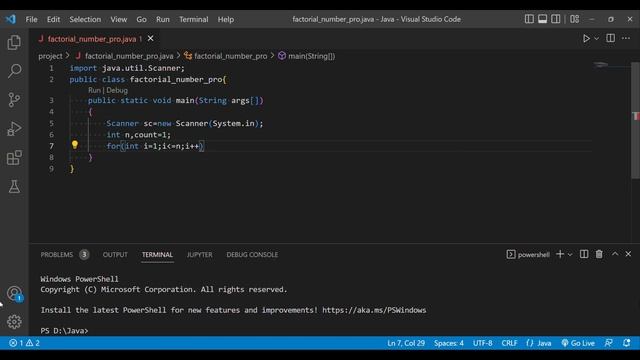This screenshot has height=360, width=640.
Task: Click the Run CodeLens link
Action: tap(94, 90)
